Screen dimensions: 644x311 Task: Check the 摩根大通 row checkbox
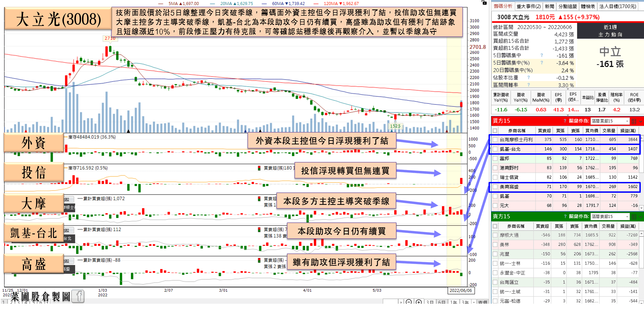coord(495,235)
